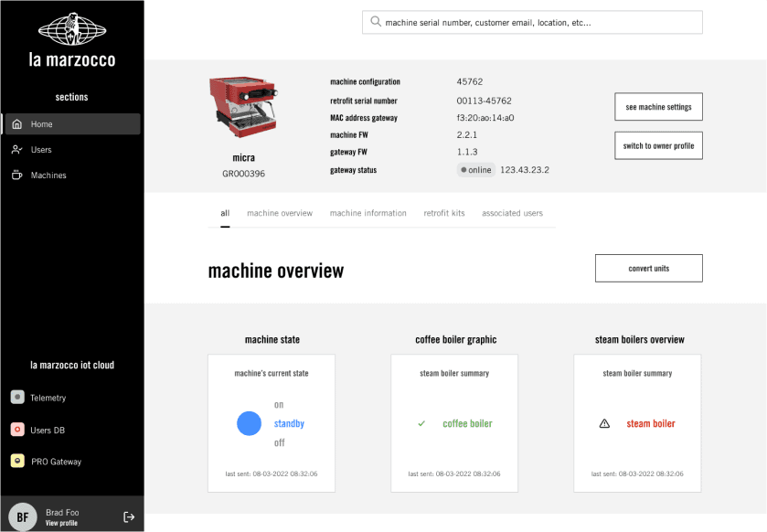Click the 'machine state' card heading
The width and height of the screenshot is (767, 532).
pyautogui.click(x=272, y=339)
